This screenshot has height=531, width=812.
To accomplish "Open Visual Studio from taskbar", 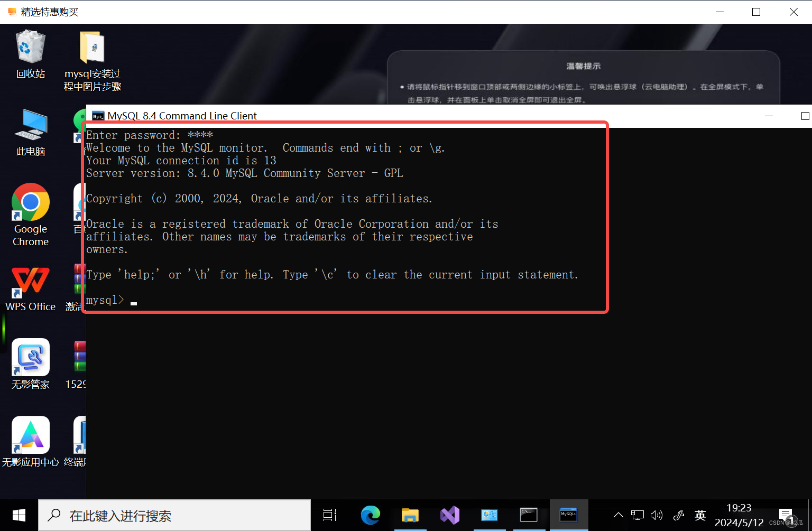I will point(450,515).
